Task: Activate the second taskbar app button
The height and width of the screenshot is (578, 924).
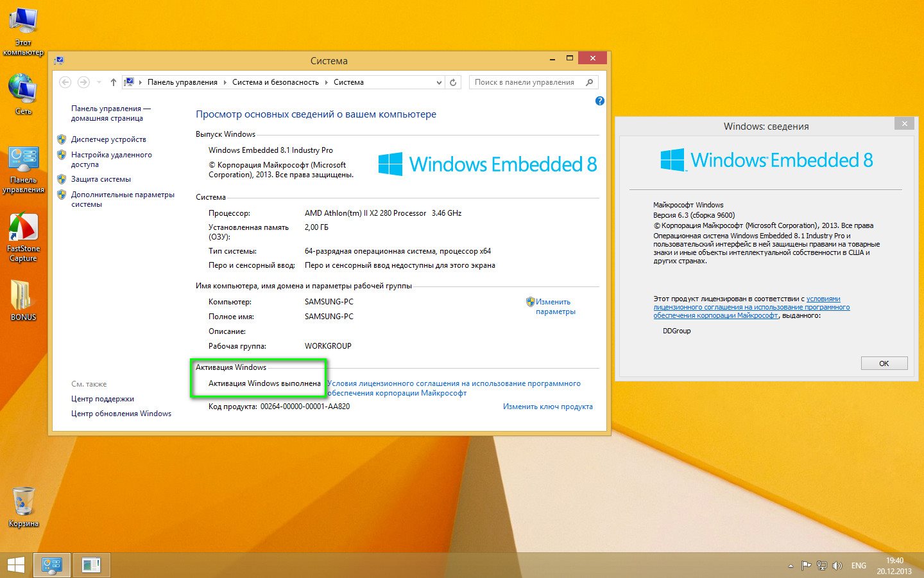Action: (91, 565)
